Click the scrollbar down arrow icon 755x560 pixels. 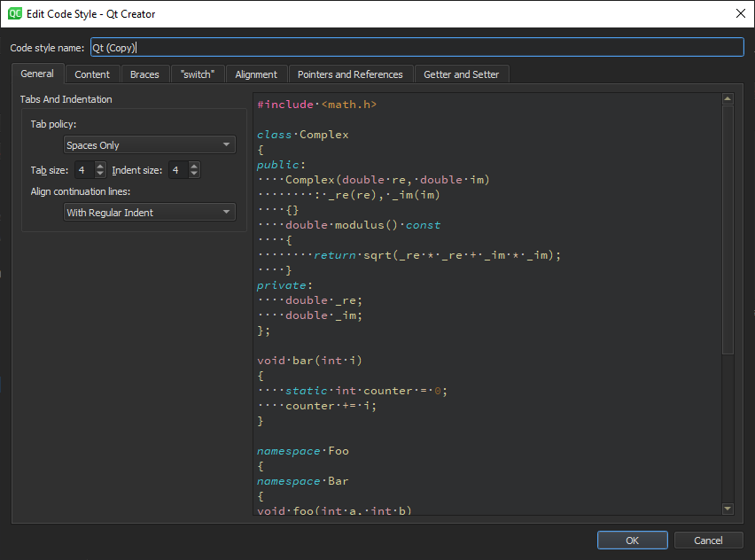pos(728,508)
